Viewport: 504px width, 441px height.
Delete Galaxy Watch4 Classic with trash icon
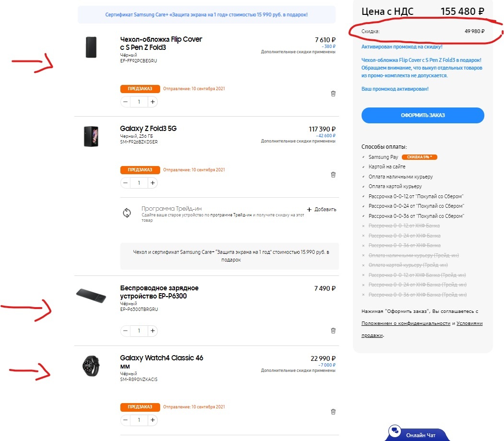333,411
